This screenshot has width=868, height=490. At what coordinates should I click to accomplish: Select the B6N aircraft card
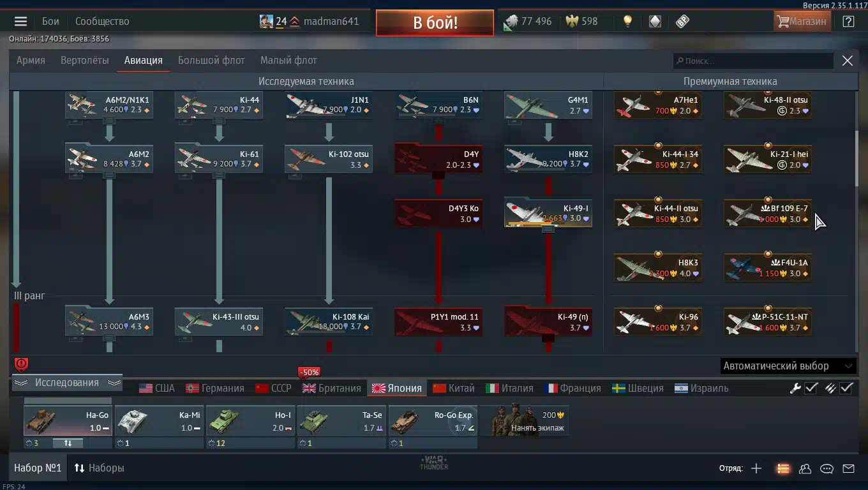click(438, 105)
